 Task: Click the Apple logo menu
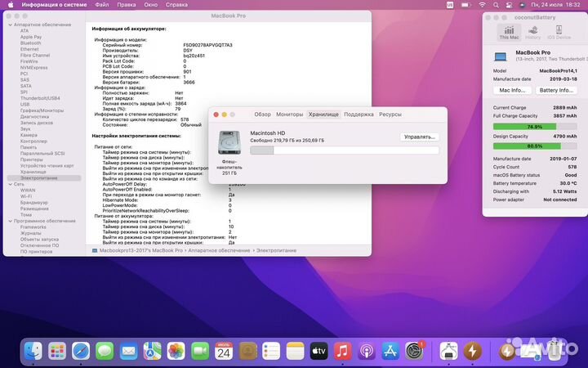[11, 5]
